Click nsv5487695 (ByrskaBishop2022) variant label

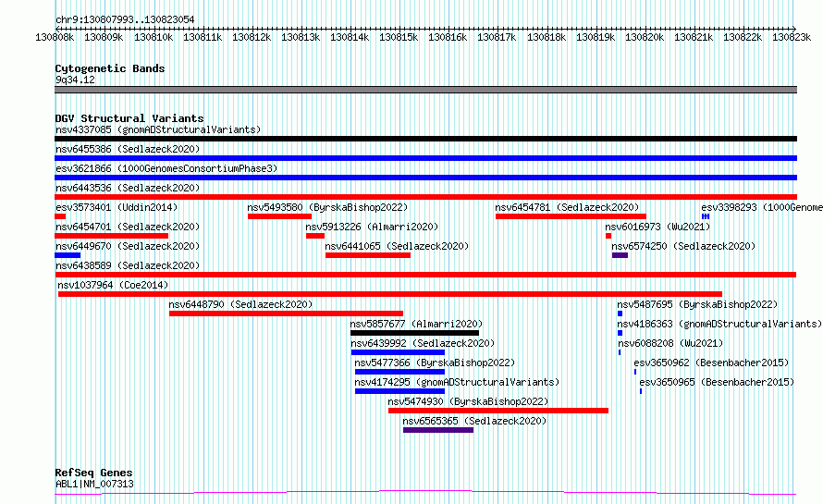coord(697,304)
